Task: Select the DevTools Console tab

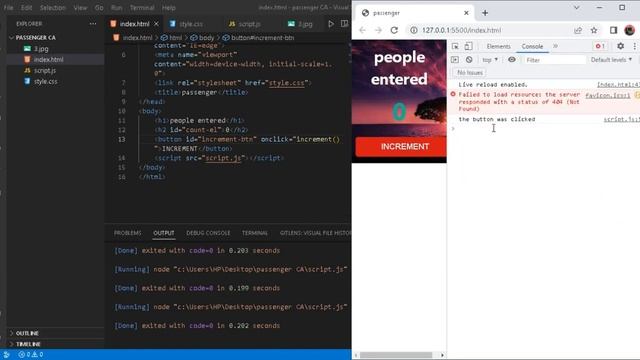Action: (532, 46)
